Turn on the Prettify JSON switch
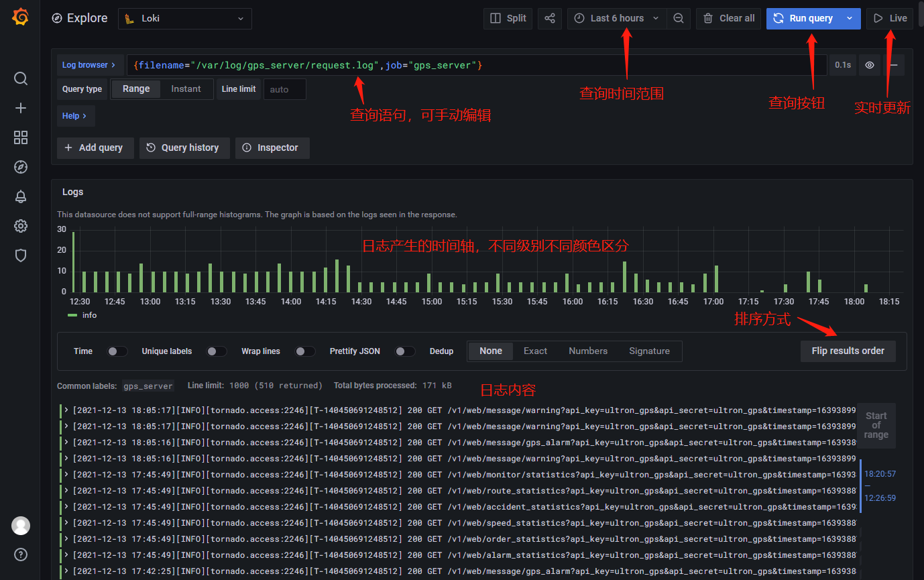 (405, 351)
